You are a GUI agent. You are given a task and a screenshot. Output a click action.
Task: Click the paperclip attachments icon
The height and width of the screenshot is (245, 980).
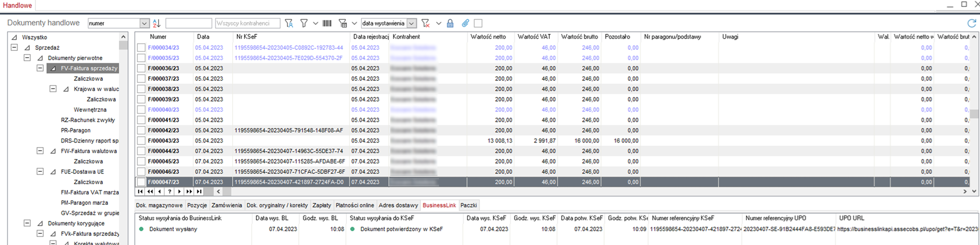[465, 23]
